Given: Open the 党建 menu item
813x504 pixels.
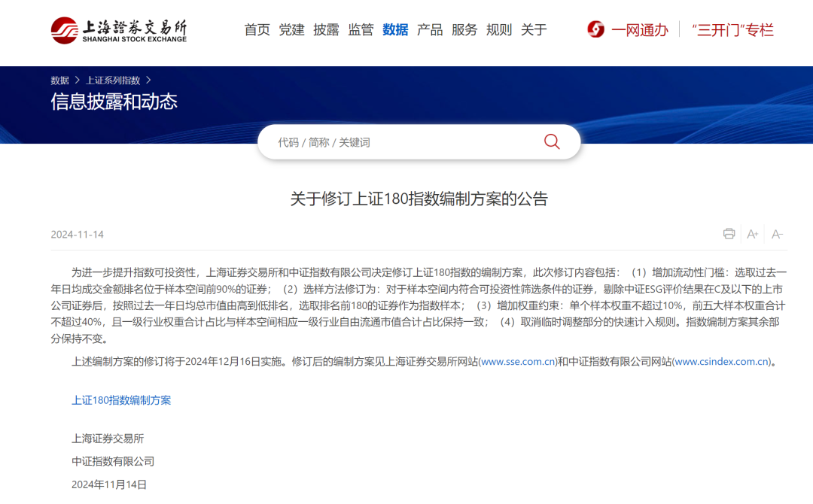Looking at the screenshot, I should (x=291, y=29).
